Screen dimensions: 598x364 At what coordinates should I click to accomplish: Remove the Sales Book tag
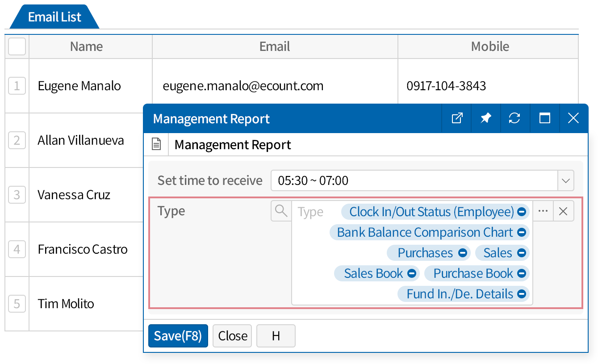click(412, 273)
